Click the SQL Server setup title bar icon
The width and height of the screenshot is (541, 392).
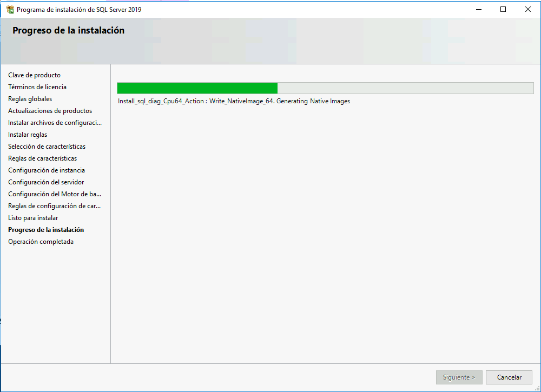click(x=10, y=9)
